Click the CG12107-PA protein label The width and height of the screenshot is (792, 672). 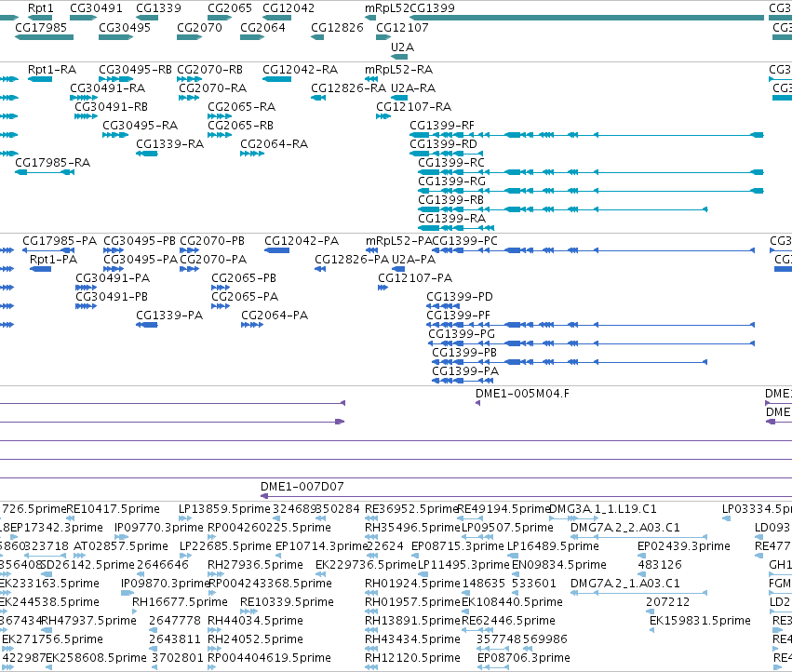click(415, 278)
